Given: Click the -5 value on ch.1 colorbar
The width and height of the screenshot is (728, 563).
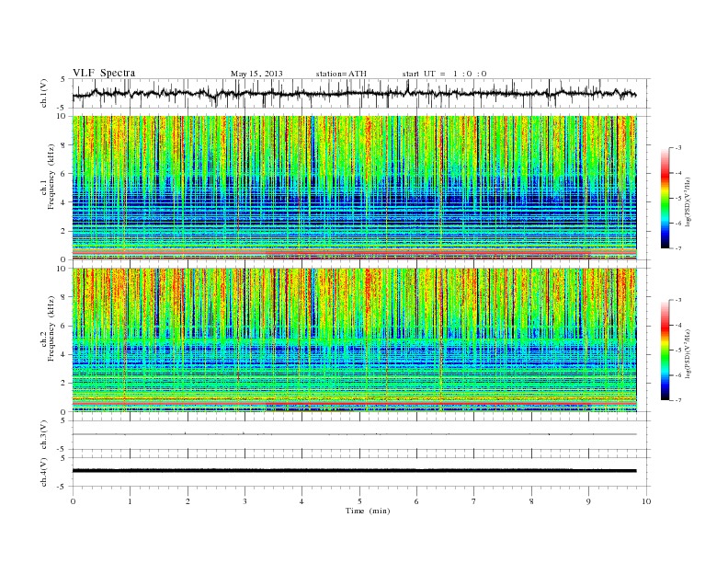Looking at the screenshot, I should click(678, 199).
